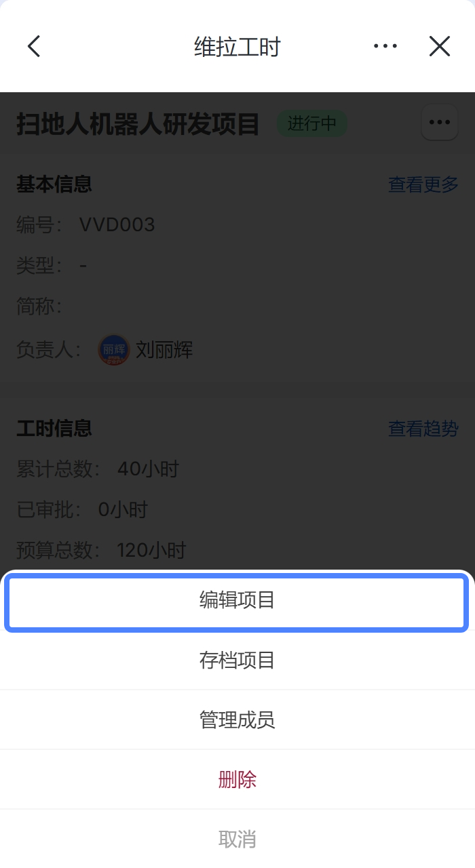Image resolution: width=475 pixels, height=868 pixels.
Task: Open the 查看更多 link in 基本信息
Action: (x=423, y=184)
